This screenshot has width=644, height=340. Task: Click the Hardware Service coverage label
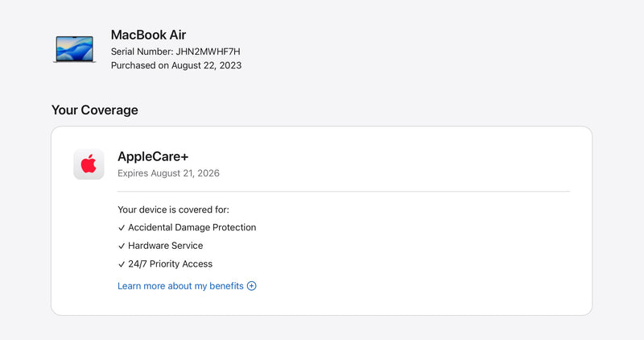point(165,246)
